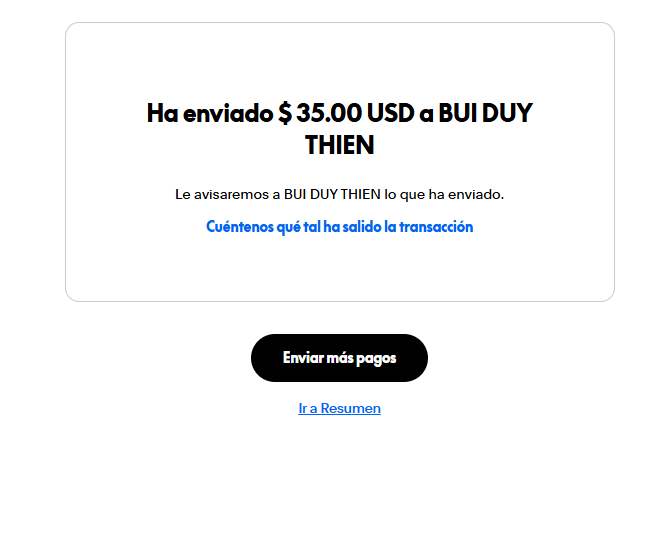Image resolution: width=671 pixels, height=542 pixels.
Task: Click the Le avisaremos notification sentence
Action: [339, 195]
